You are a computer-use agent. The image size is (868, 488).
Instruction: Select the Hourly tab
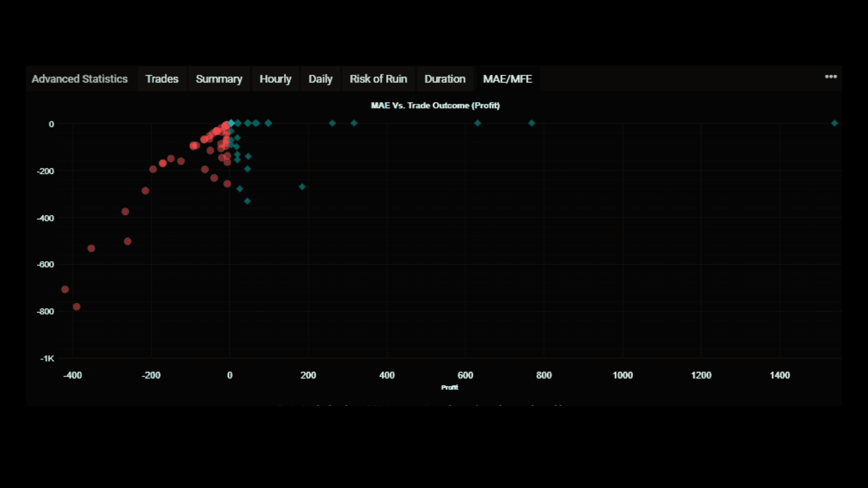pyautogui.click(x=275, y=79)
